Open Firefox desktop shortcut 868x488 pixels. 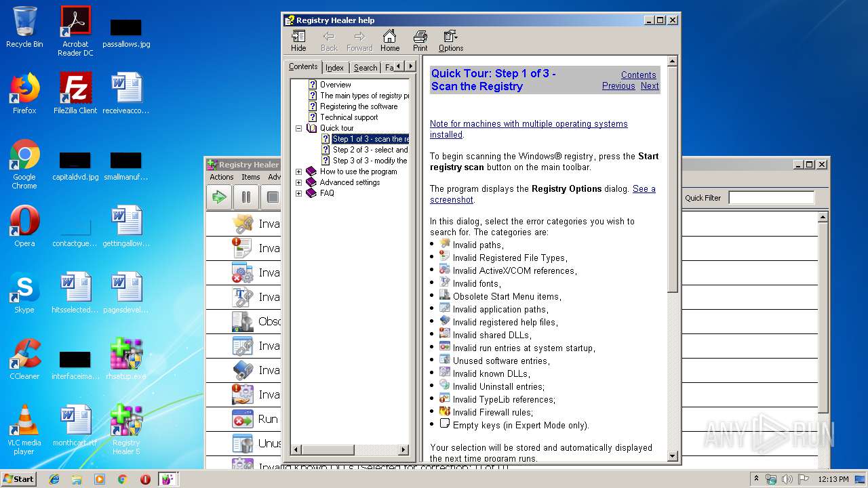point(24,94)
